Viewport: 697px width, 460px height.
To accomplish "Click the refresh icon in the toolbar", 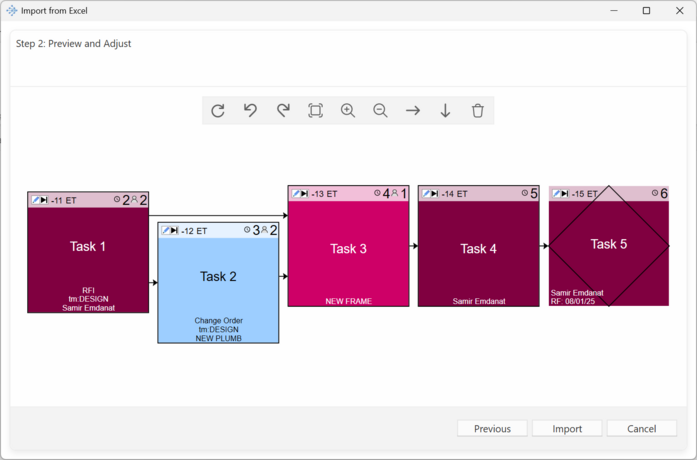I will point(218,111).
